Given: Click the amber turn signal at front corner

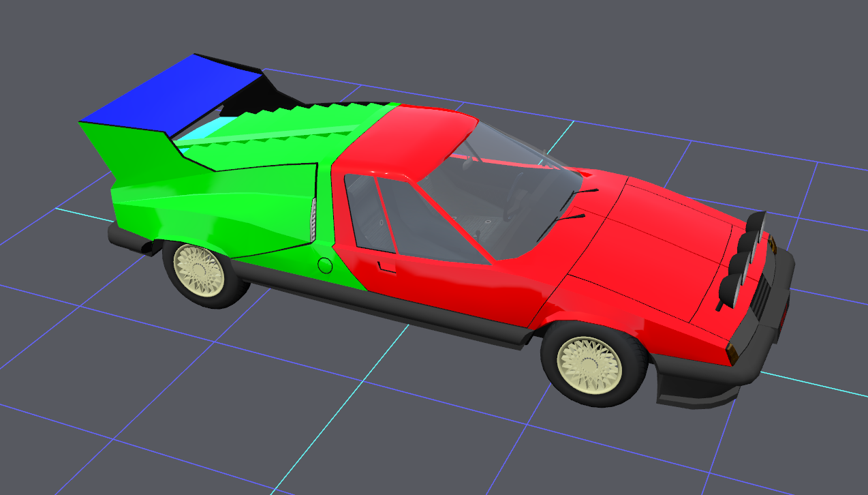Looking at the screenshot, I should coord(732,354).
